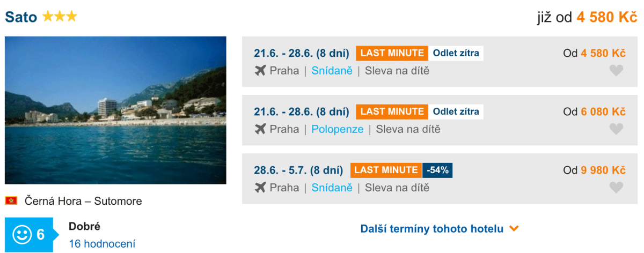644x253 pixels.
Task: Click the -54% discount badge
Action: (x=437, y=170)
